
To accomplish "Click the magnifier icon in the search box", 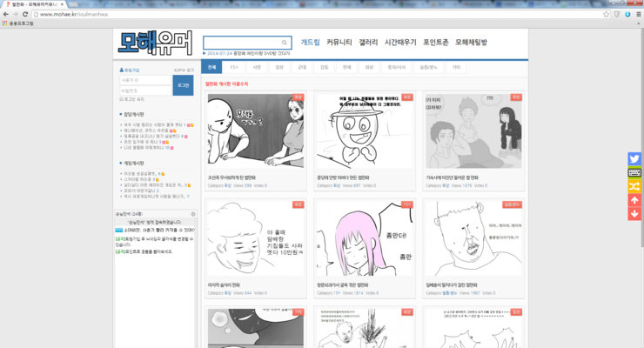I will 285,43.
